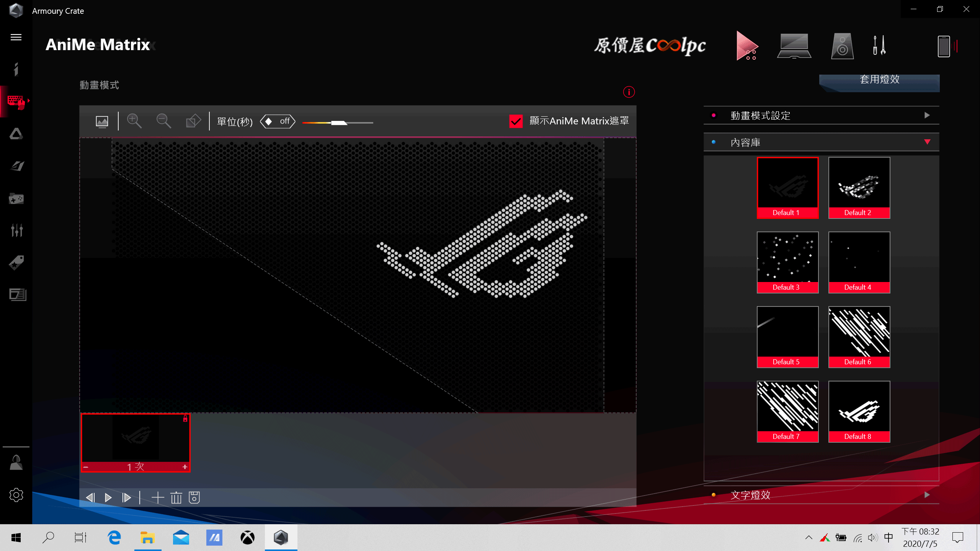This screenshot has width=980, height=551.
Task: Collapse 內容庫 section red arrow
Action: [x=927, y=142]
